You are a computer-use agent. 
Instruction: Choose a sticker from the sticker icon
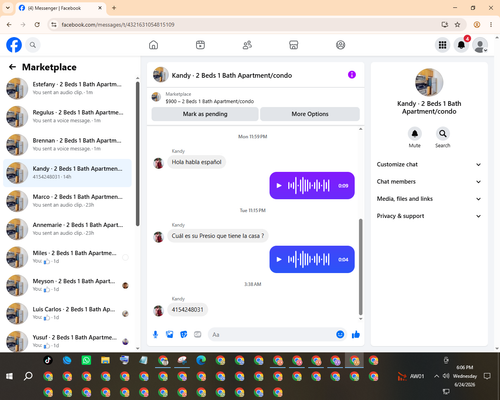184,334
